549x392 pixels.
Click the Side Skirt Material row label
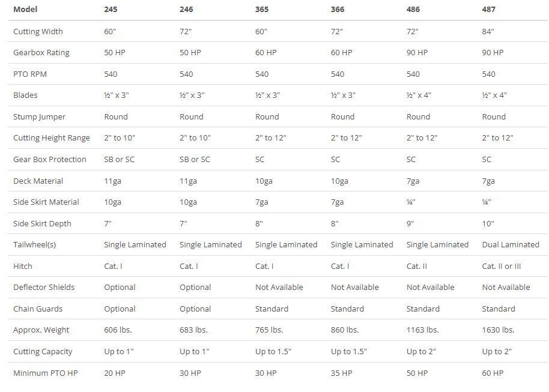46,202
